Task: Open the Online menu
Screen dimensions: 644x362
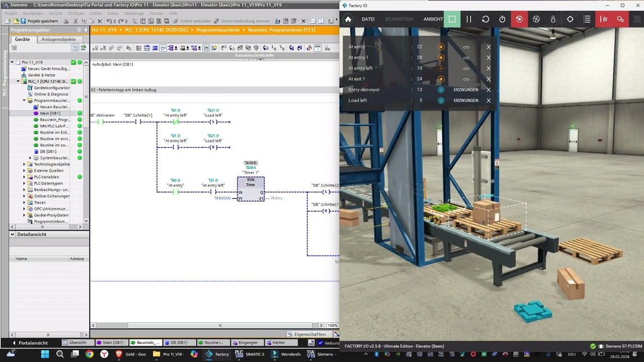Action: point(96,14)
